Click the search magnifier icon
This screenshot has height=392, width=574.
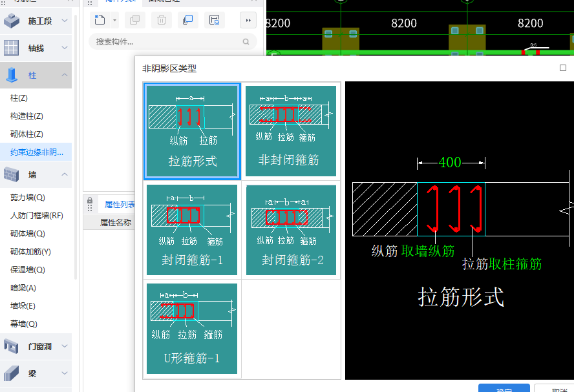click(x=246, y=42)
